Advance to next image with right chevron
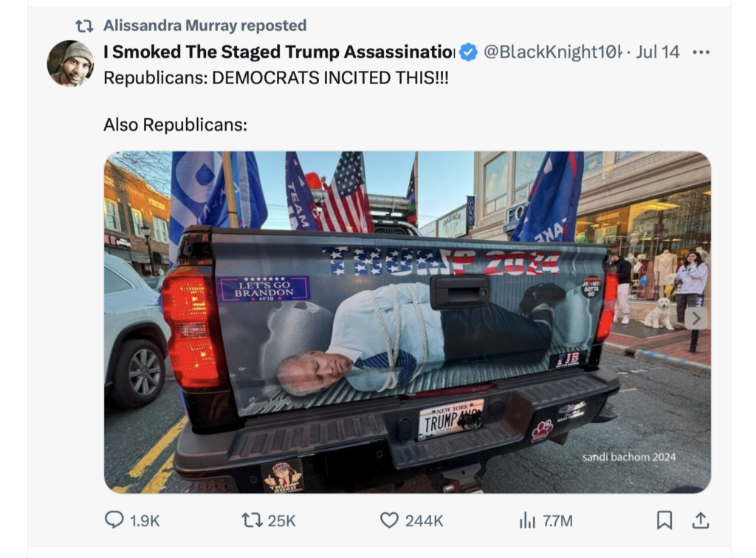 click(695, 318)
